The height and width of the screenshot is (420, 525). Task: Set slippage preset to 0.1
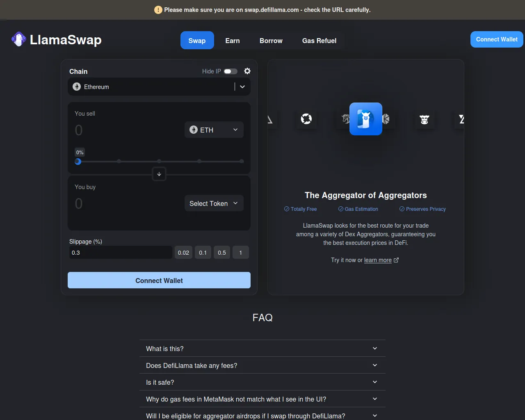(x=203, y=252)
